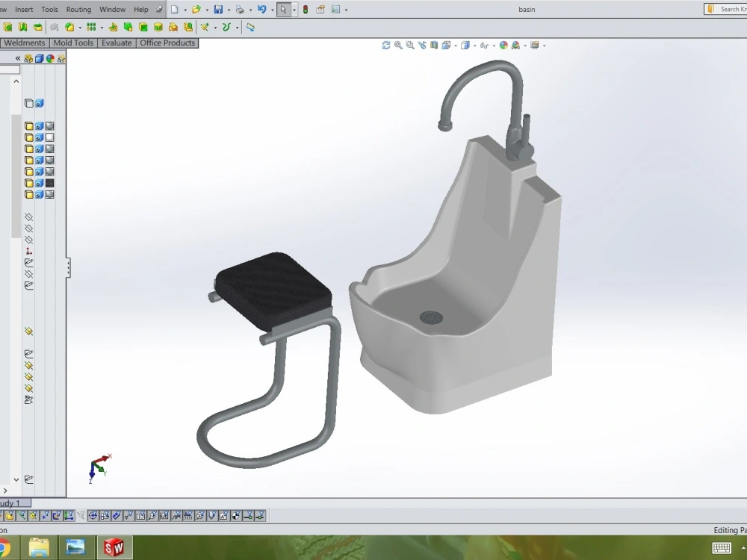Click the Print icon
Image resolution: width=747 pixels, height=560 pixels.
click(x=240, y=10)
